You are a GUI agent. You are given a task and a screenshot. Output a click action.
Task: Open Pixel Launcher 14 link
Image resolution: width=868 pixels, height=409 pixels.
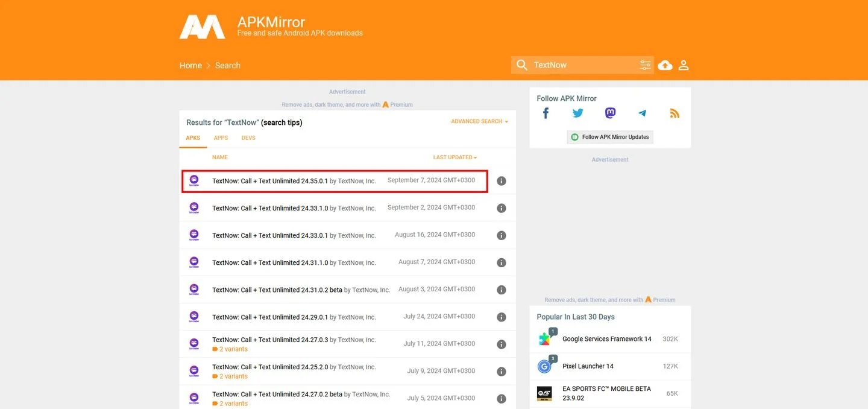point(588,366)
